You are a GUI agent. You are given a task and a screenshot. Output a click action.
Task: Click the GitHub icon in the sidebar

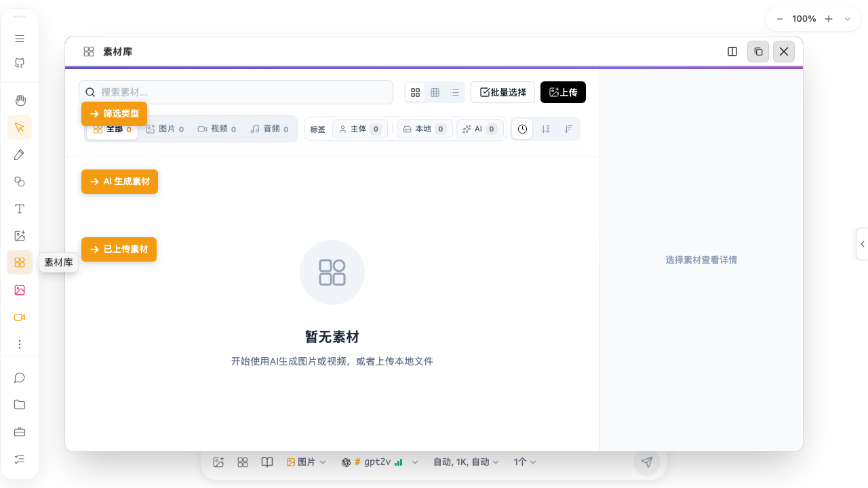click(x=20, y=63)
